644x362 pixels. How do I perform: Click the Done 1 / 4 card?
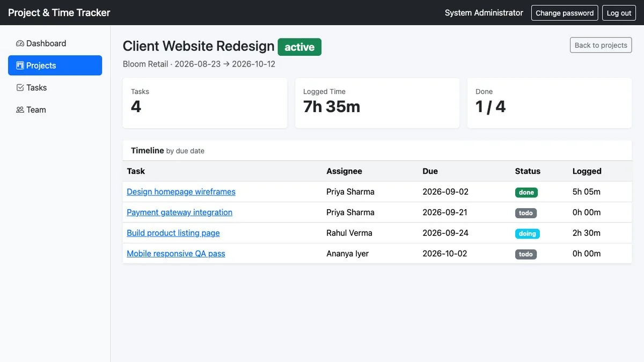point(550,103)
